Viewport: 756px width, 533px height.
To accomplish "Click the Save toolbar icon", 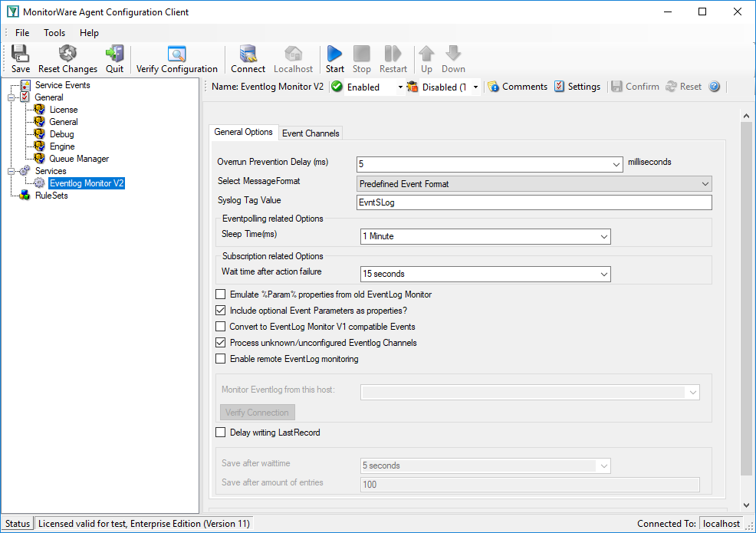I will [20, 54].
